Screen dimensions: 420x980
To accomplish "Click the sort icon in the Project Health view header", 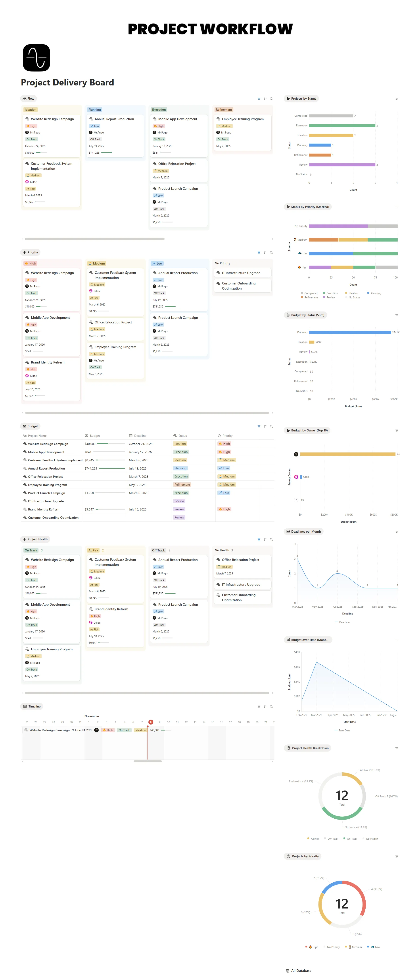I will coord(265,539).
